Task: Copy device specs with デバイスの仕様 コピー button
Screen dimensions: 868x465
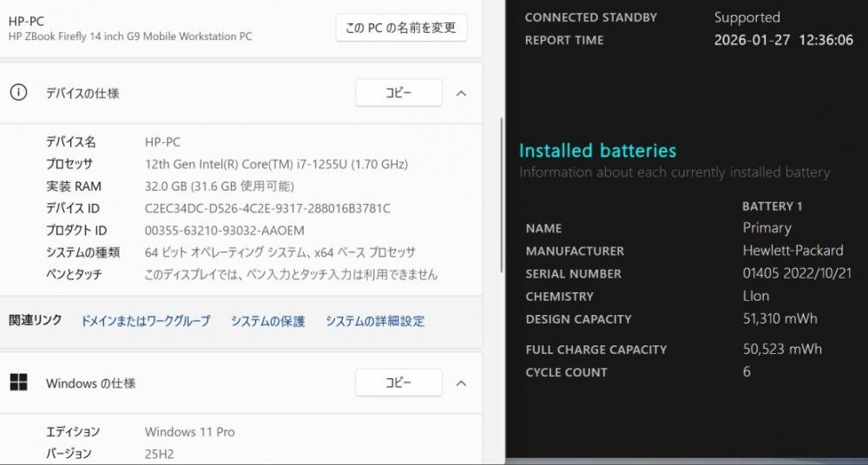Action: (x=398, y=93)
